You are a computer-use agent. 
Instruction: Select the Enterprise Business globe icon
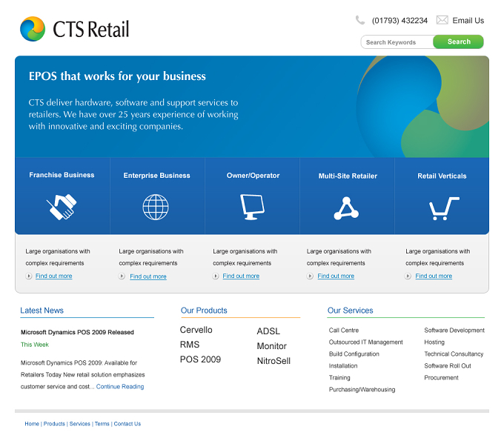pos(156,207)
